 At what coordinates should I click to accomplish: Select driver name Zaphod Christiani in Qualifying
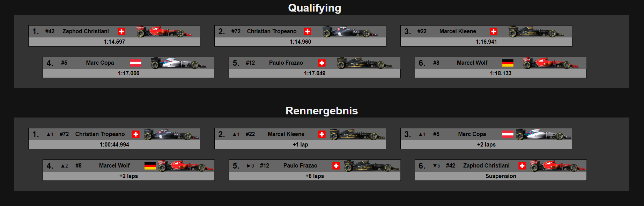(x=86, y=31)
